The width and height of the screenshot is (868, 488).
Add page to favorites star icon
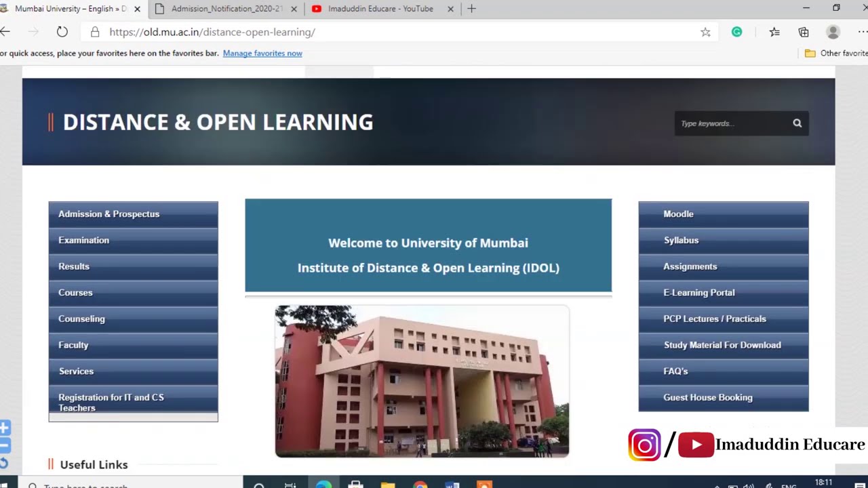[x=705, y=32]
